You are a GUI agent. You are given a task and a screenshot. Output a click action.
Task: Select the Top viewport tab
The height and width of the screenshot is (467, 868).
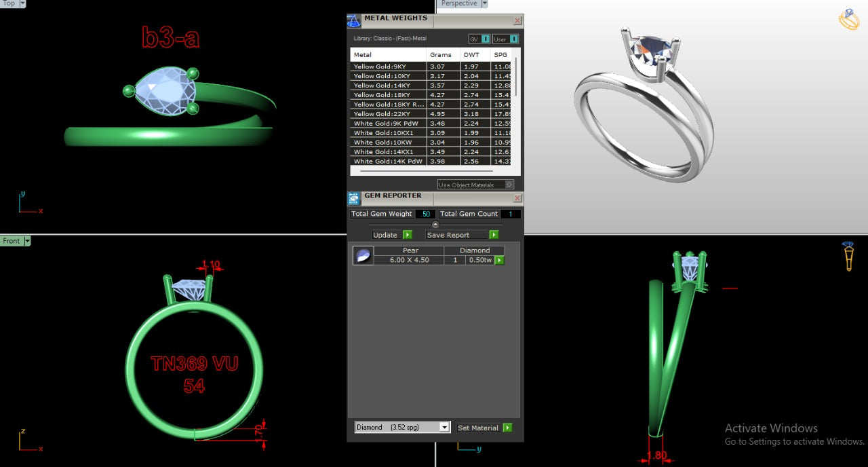pyautogui.click(x=9, y=3)
